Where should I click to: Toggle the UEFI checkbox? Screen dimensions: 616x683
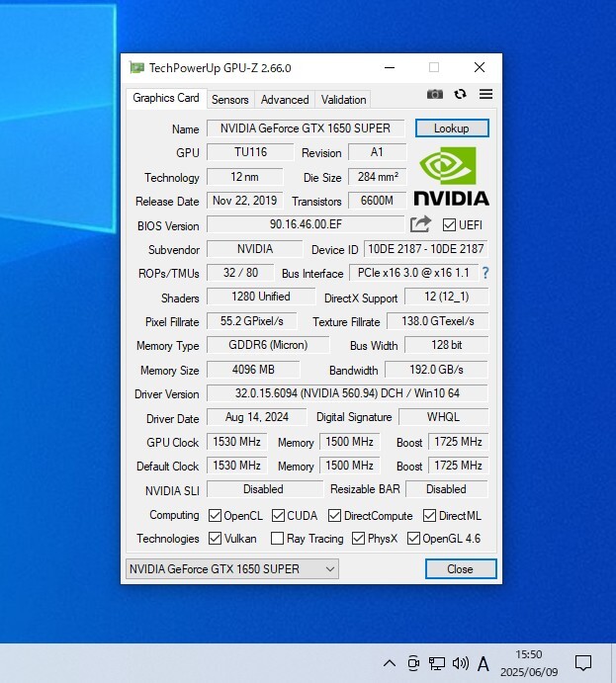click(449, 224)
